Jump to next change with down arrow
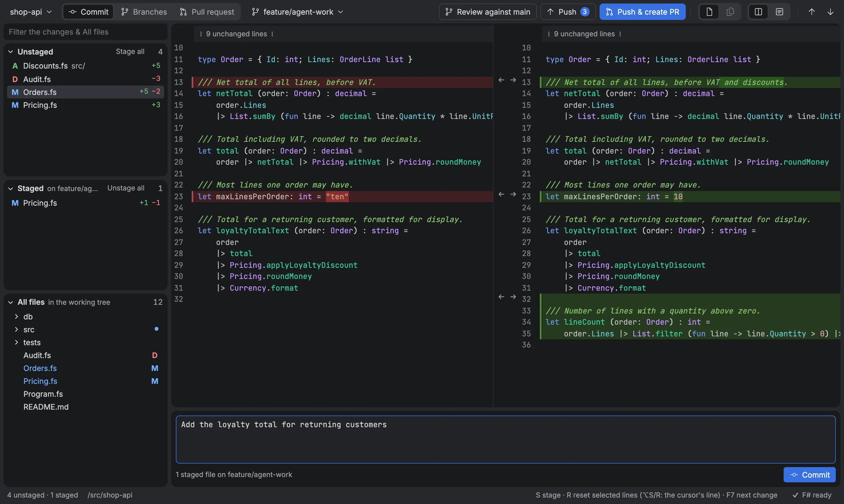The height and width of the screenshot is (504, 844). click(x=830, y=12)
